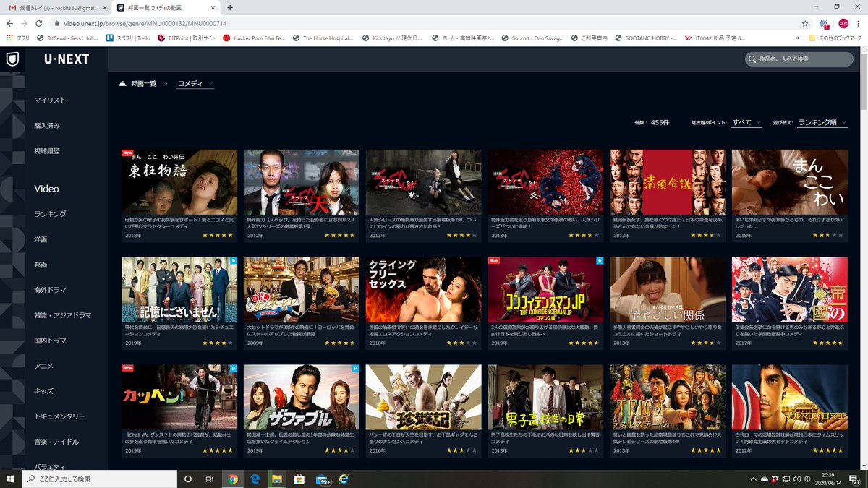
Task: Select 邦画 in the sidebar
Action: pyautogui.click(x=41, y=265)
